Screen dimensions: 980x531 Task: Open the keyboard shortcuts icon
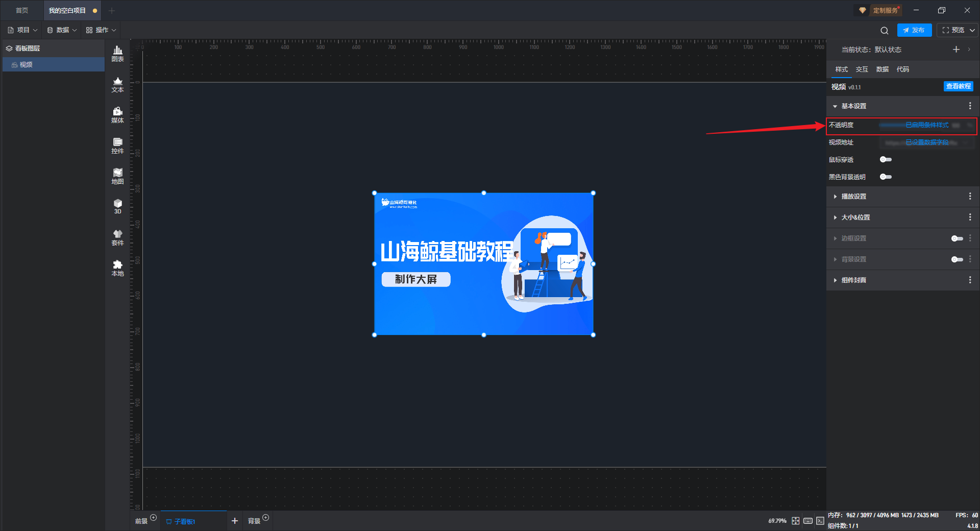pos(808,521)
